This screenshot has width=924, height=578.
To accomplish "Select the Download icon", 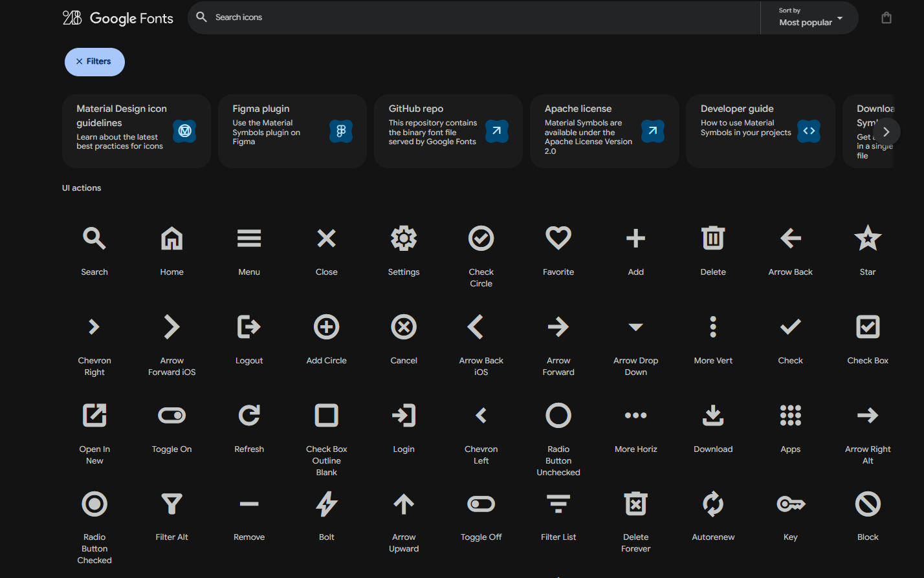I will pos(712,415).
